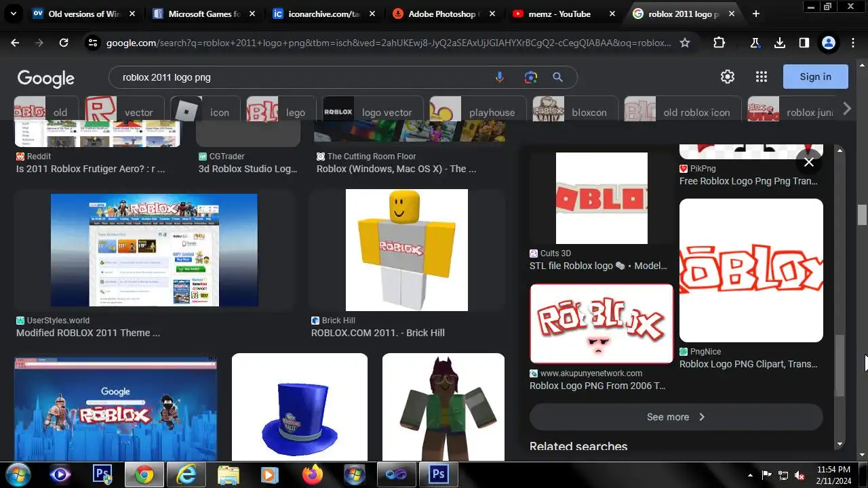The width and height of the screenshot is (868, 488).
Task: Click the main page scrollbar thumb
Action: click(862, 214)
